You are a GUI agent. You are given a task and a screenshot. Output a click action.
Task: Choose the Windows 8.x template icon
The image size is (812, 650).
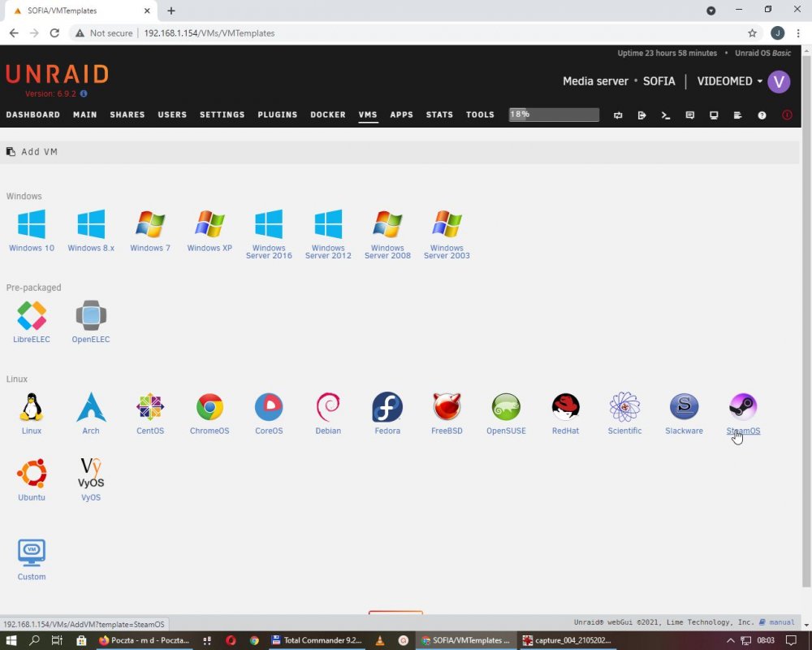click(x=91, y=231)
